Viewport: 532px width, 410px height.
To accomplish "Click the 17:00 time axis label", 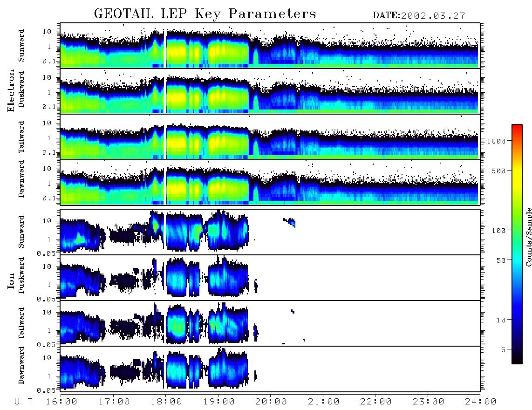I will (x=114, y=402).
